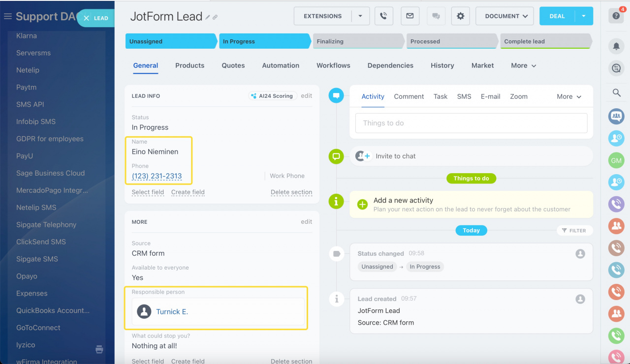Click the Things to do input field

tap(471, 122)
